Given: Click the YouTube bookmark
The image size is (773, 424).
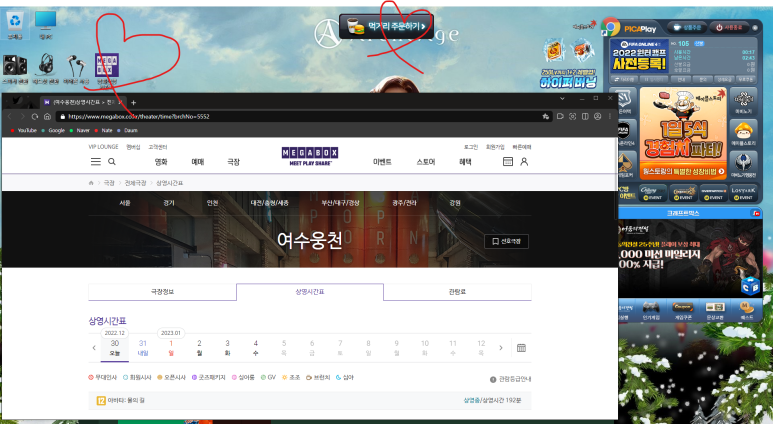Looking at the screenshot, I should click(24, 131).
